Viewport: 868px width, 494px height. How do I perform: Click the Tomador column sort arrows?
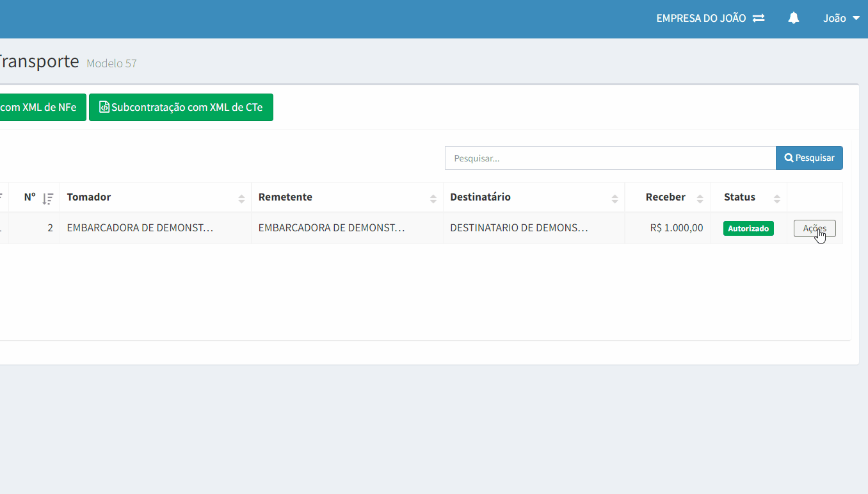(241, 199)
